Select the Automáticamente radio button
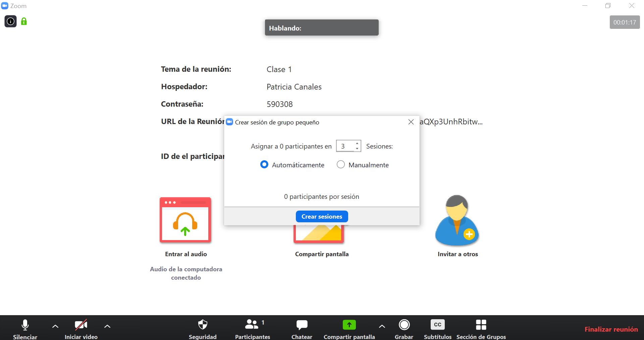644x340 pixels. click(x=264, y=164)
